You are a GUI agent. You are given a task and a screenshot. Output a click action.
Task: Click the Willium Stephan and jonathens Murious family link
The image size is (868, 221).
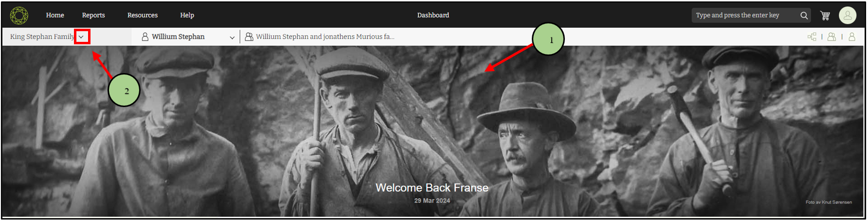pos(325,37)
